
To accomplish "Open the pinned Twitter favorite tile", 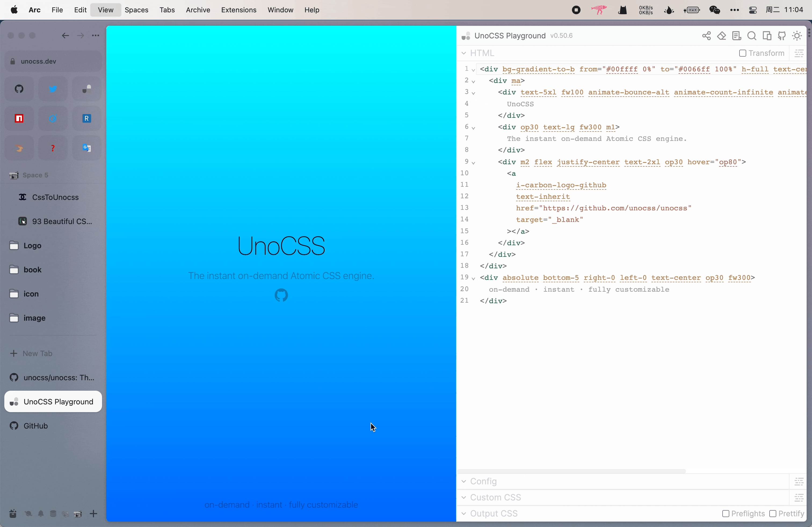I will pos(53,89).
